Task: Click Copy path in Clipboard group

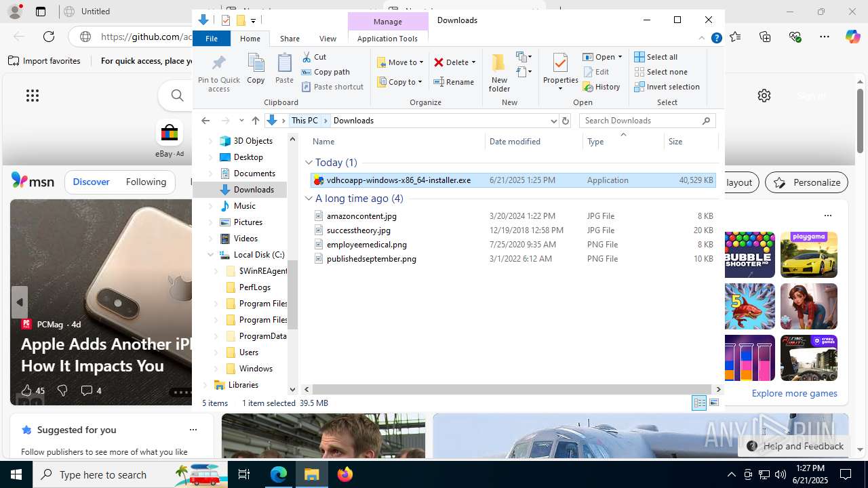Action: (325, 72)
